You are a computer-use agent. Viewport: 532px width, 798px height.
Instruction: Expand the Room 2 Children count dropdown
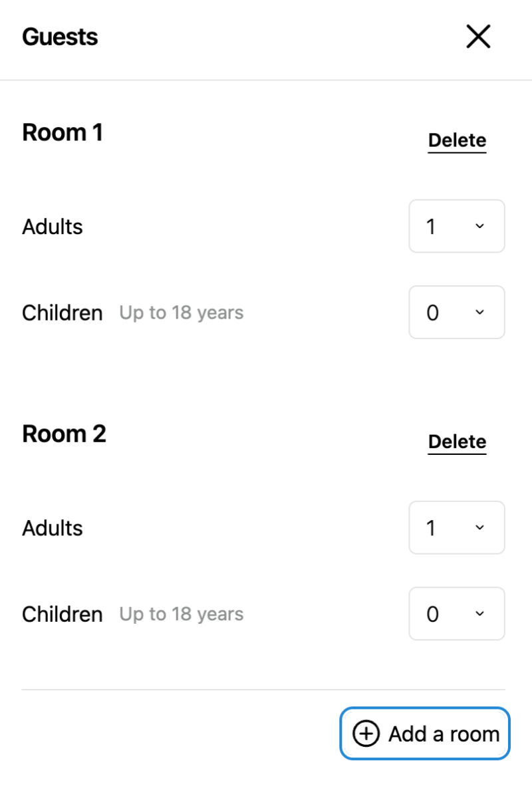[456, 614]
